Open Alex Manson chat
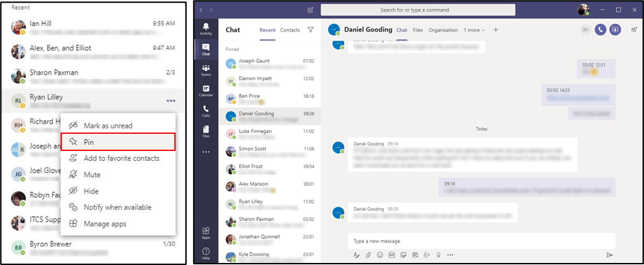This screenshot has height=265, width=644. tap(270, 187)
